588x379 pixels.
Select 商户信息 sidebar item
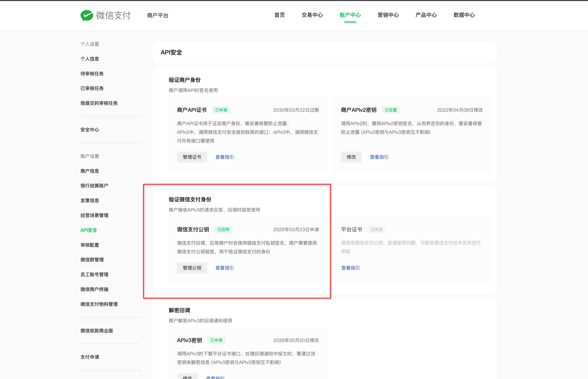[90, 171]
